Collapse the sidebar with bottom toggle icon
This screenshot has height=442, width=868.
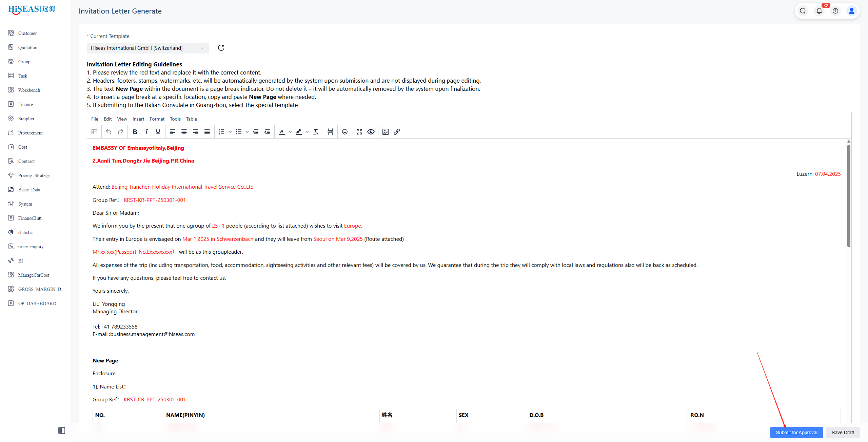pos(62,430)
